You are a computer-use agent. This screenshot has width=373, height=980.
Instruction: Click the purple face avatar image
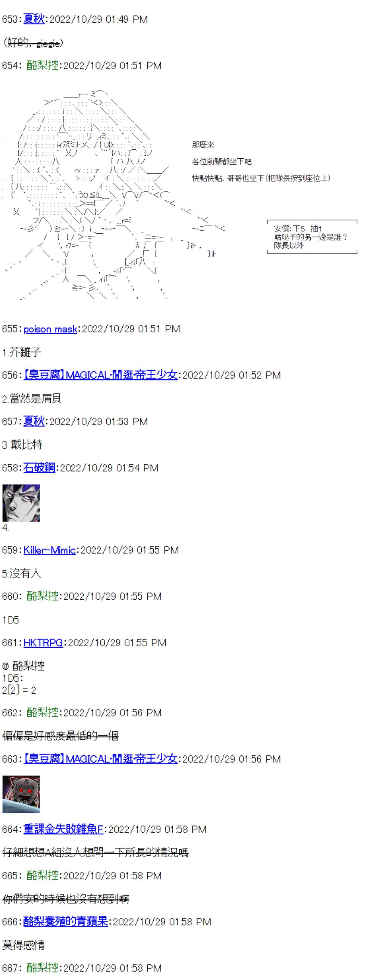(x=21, y=503)
